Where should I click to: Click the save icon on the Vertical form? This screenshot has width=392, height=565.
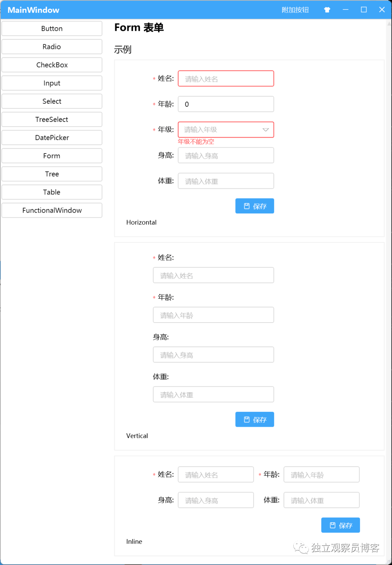pos(246,419)
